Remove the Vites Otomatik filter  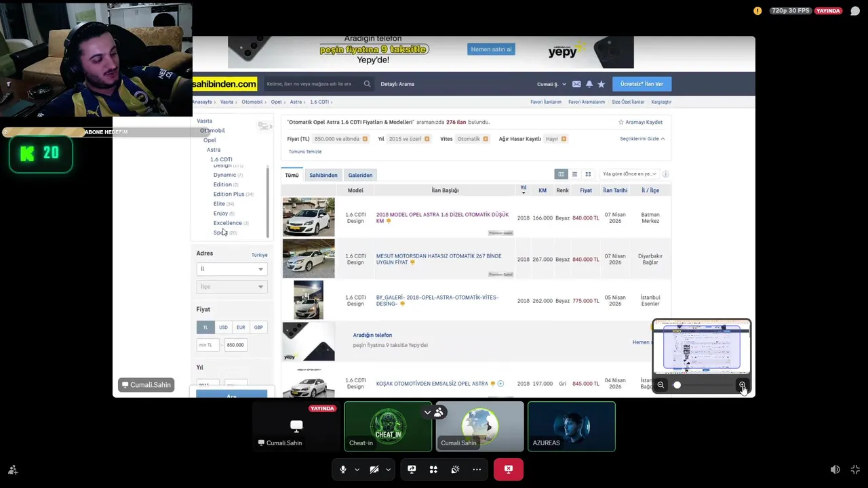point(486,139)
